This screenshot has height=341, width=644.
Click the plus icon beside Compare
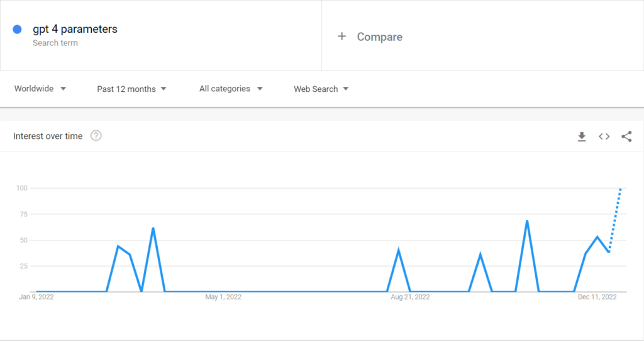(x=341, y=36)
